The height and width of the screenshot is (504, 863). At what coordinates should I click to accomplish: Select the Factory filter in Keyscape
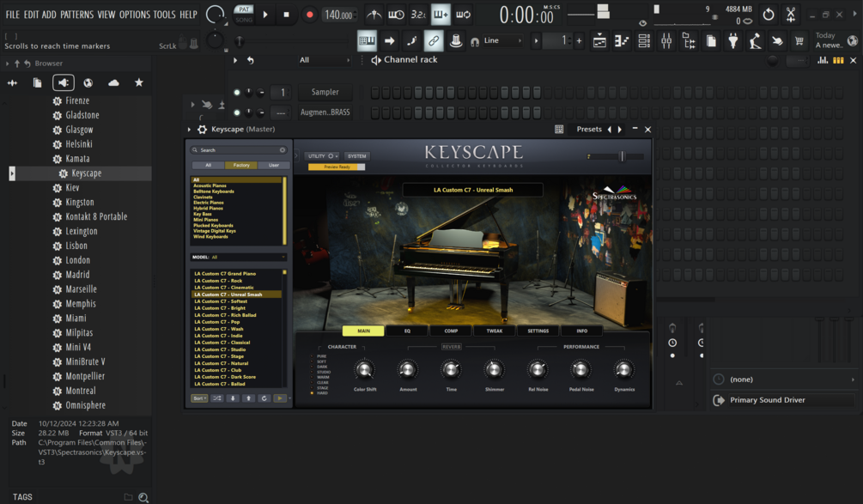tap(241, 165)
